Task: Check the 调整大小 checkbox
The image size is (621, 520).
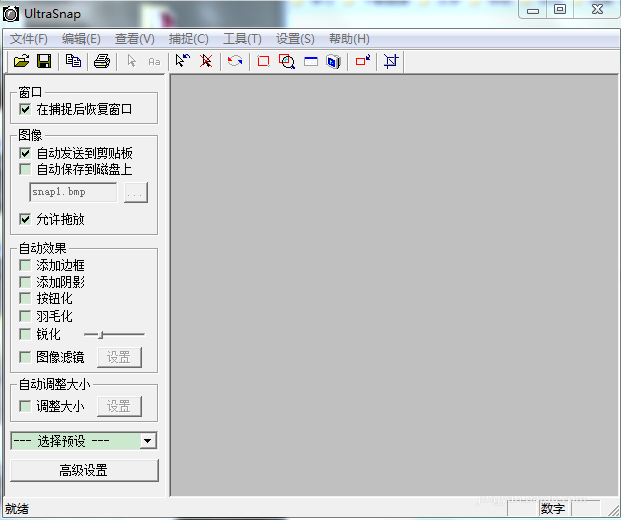Action: pos(25,406)
